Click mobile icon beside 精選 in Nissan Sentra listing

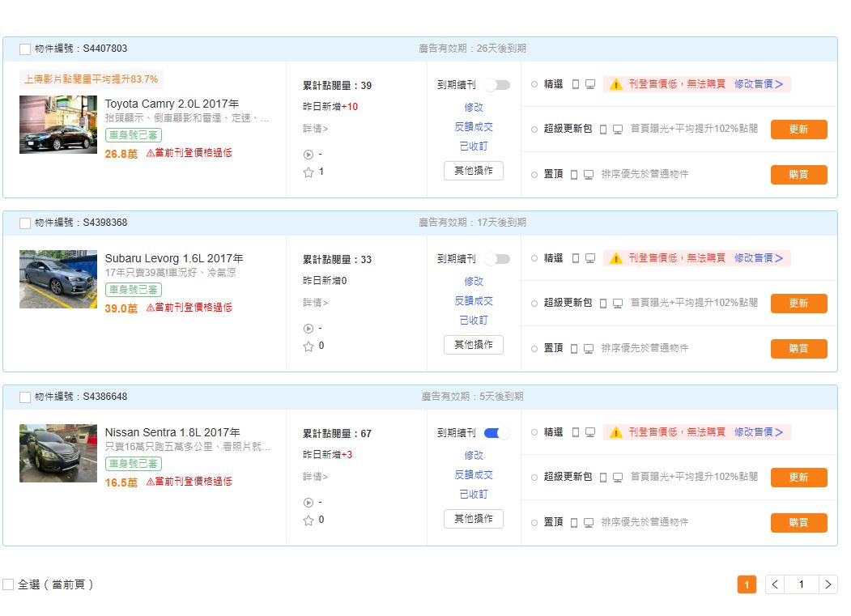576,433
